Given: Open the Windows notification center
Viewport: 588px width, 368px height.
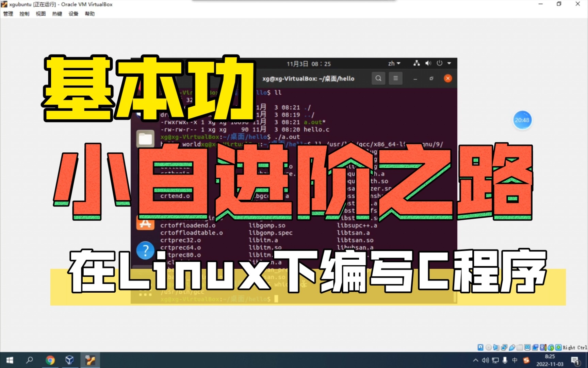Looking at the screenshot, I should pyautogui.click(x=575, y=361).
